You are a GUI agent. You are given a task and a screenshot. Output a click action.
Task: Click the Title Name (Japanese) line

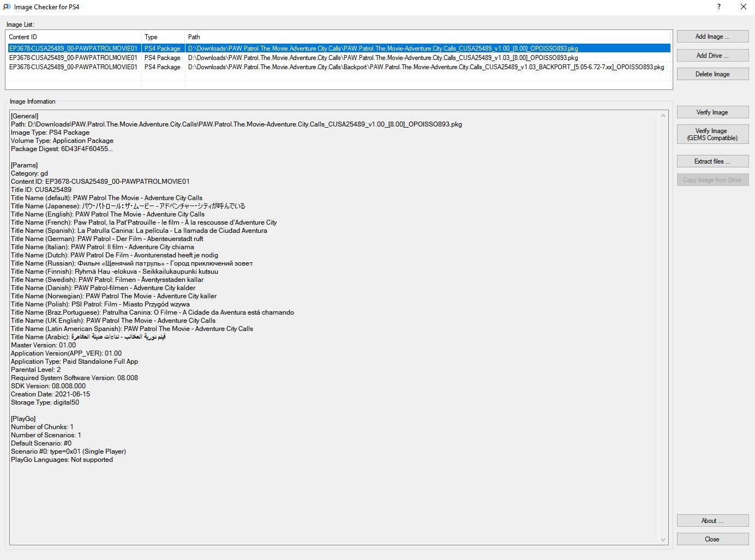tap(128, 206)
